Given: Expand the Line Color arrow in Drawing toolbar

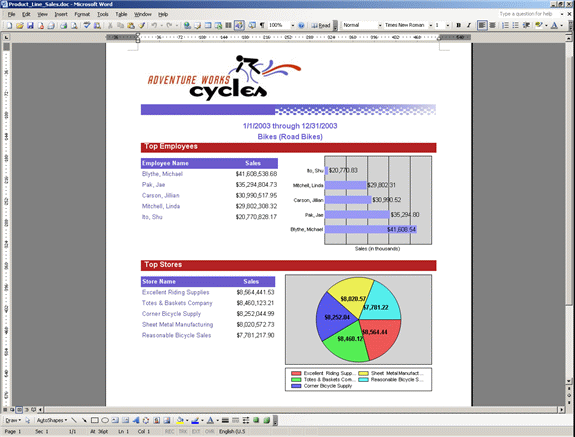Looking at the screenshot, I should (202, 420).
